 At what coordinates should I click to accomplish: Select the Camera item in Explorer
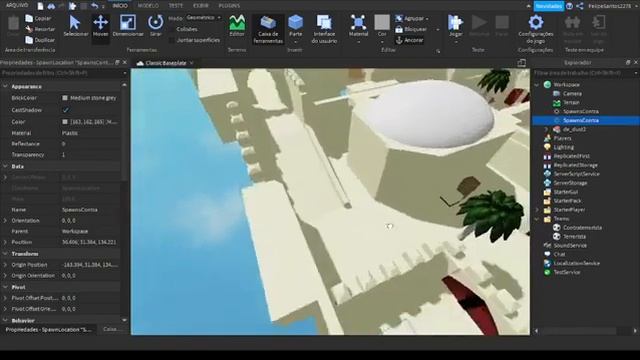(x=572, y=93)
